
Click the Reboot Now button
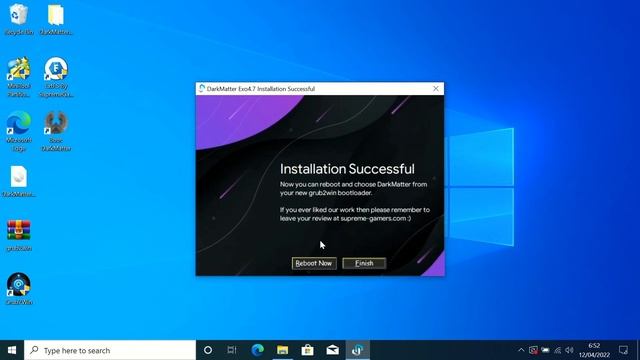314,263
